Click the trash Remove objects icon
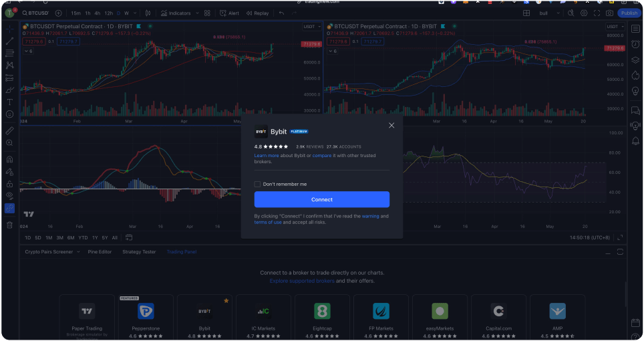 9,225
